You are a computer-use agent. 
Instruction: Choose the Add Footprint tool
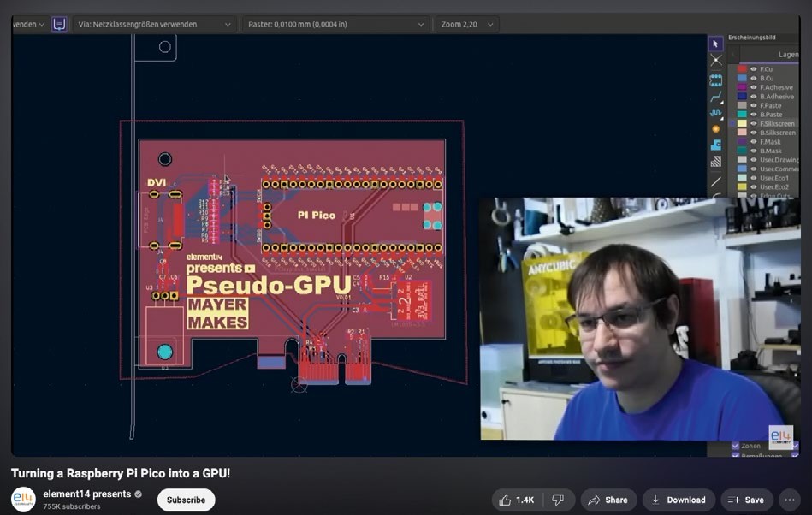(715, 80)
